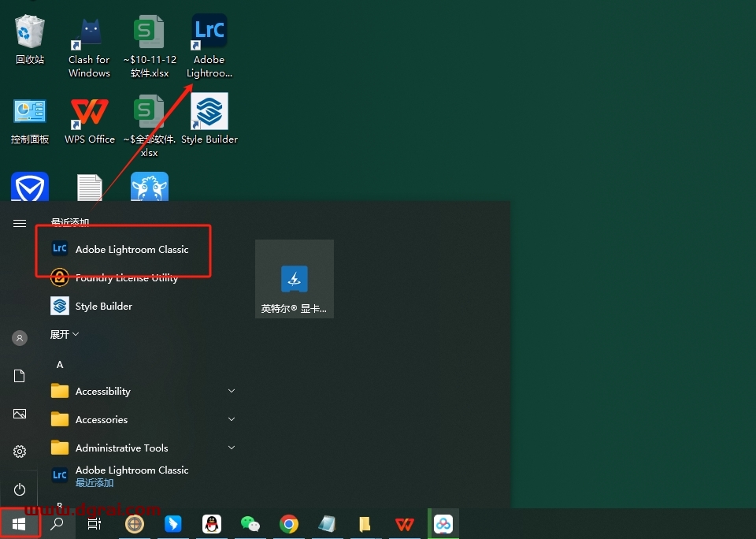Open taskbar search magnifier

(x=57, y=524)
